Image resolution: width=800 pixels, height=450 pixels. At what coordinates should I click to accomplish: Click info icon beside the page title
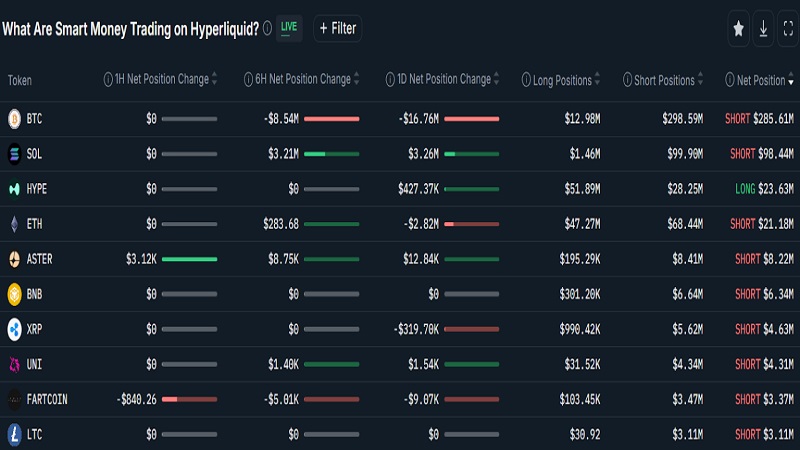(x=267, y=28)
